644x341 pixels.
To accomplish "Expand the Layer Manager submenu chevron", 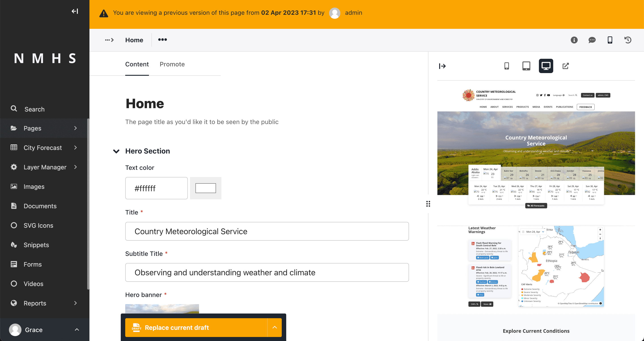I will [x=76, y=167].
